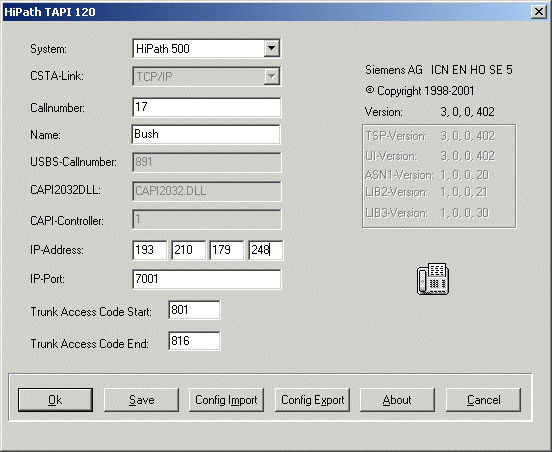The width and height of the screenshot is (552, 452).
Task: Select the second IP-Address octet 210
Action: tap(188, 250)
